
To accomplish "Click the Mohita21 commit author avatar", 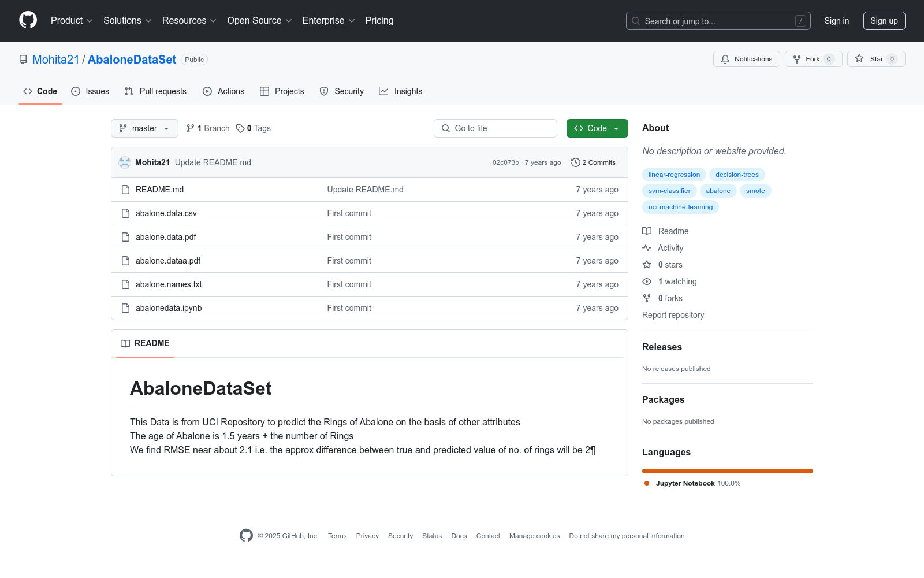I will coord(124,162).
